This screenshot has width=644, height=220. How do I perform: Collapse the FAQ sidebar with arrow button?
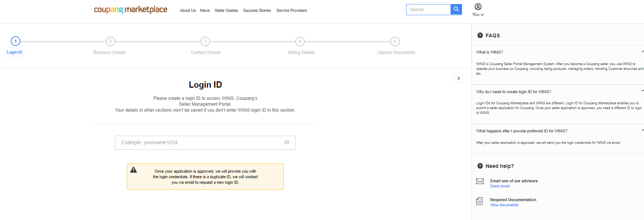click(459, 78)
